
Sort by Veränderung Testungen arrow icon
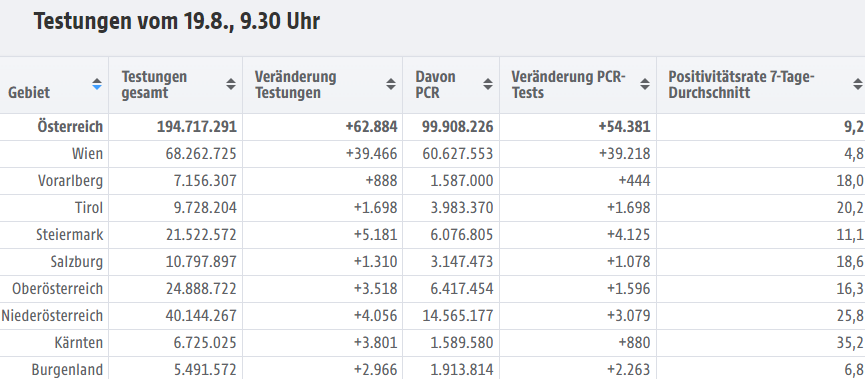(x=391, y=84)
